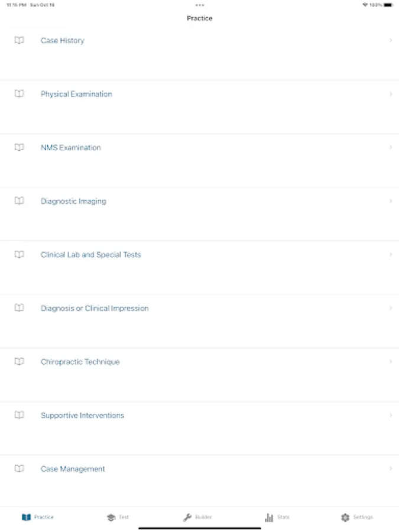The image size is (399, 532).
Task: Switch to the Practice tab
Action: pyautogui.click(x=38, y=517)
